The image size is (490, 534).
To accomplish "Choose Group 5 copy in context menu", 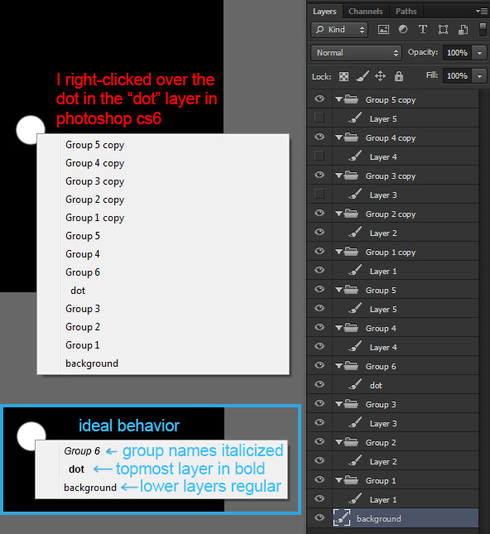I will click(163, 145).
